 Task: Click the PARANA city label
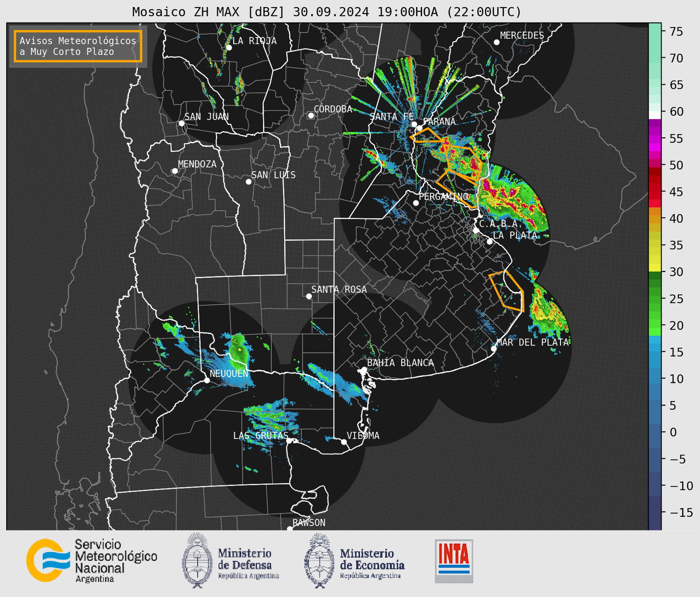439,121
